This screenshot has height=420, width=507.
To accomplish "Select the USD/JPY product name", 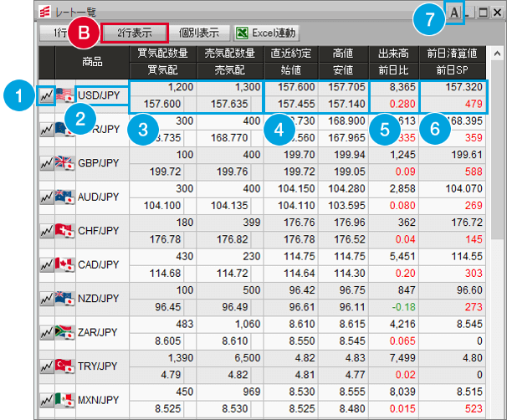I will click(x=99, y=95).
